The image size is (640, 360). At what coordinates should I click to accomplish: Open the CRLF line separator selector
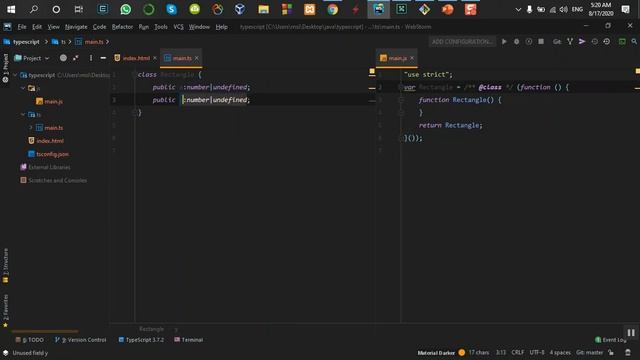coord(518,352)
